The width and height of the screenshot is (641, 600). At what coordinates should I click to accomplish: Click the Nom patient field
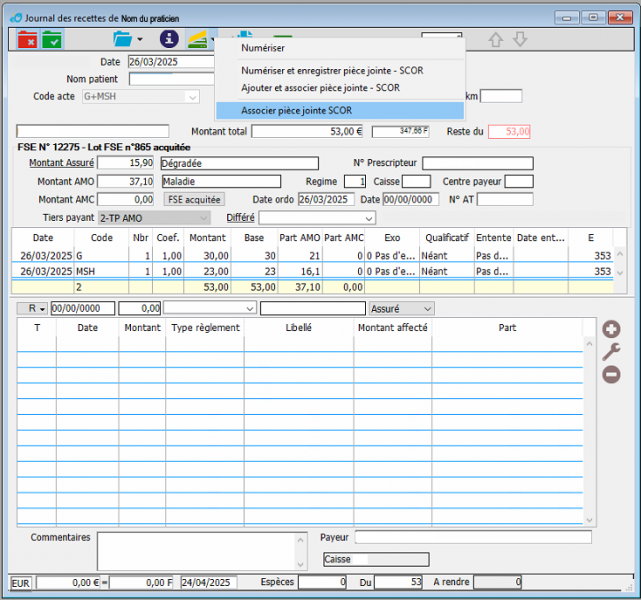[171, 79]
